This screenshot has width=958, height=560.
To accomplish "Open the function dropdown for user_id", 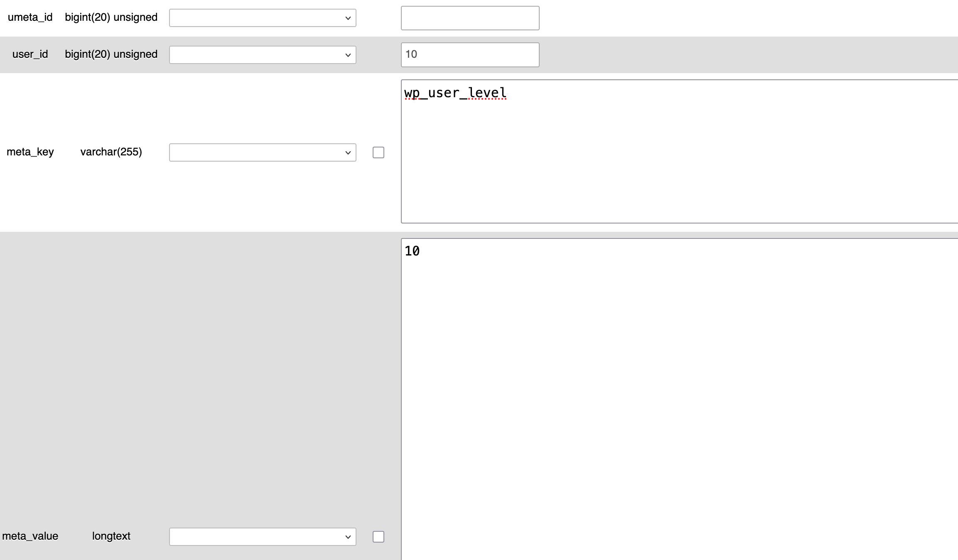I will pyautogui.click(x=263, y=55).
